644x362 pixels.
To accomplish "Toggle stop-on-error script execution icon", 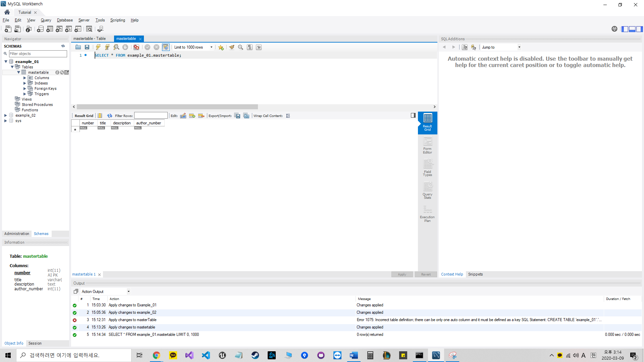I will (136, 47).
